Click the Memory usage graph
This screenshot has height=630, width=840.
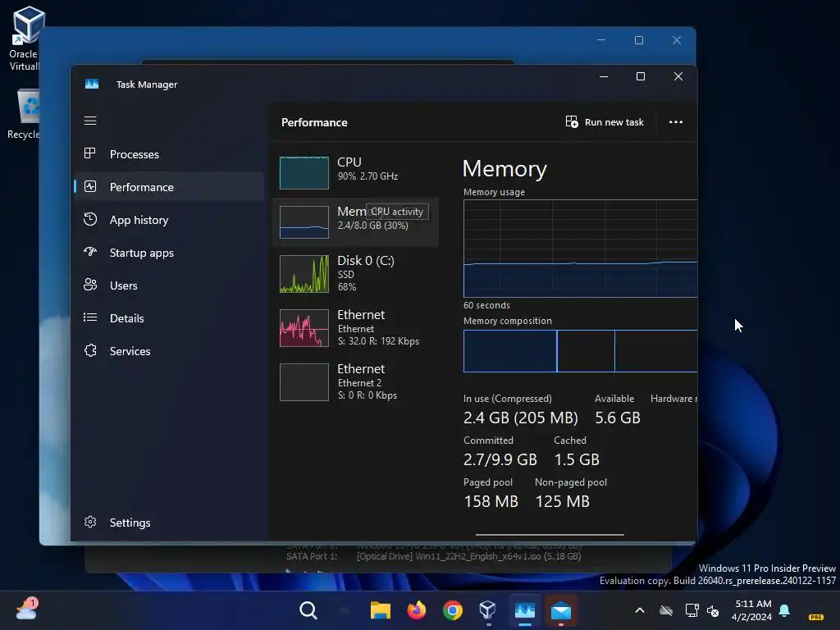580,249
